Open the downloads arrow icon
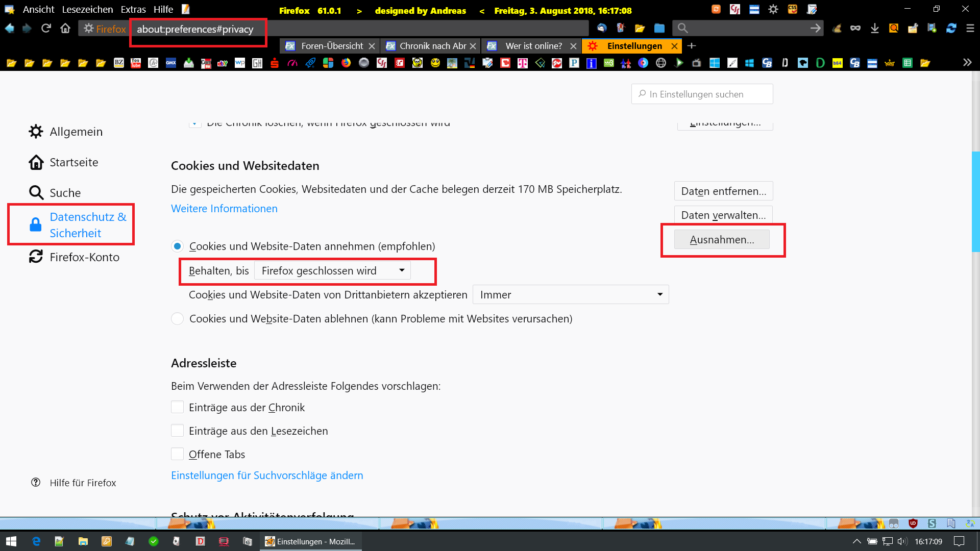Viewport: 980px width, 551px height. (x=874, y=29)
